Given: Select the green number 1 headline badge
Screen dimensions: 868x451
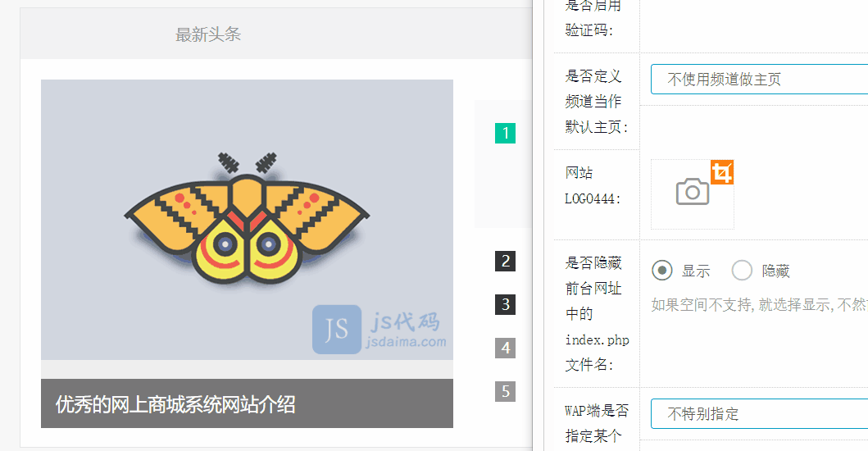Looking at the screenshot, I should (x=506, y=133).
